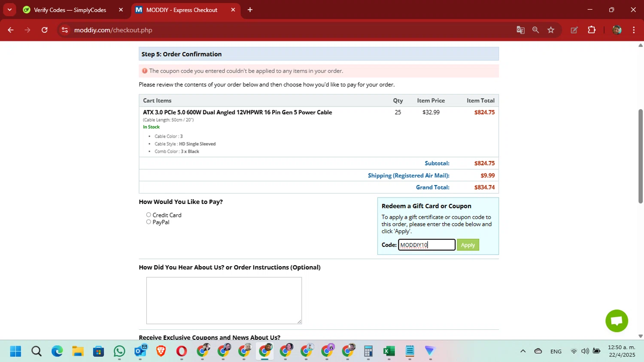This screenshot has width=644, height=362.
Task: Apply the coupon code
Action: tap(468, 245)
